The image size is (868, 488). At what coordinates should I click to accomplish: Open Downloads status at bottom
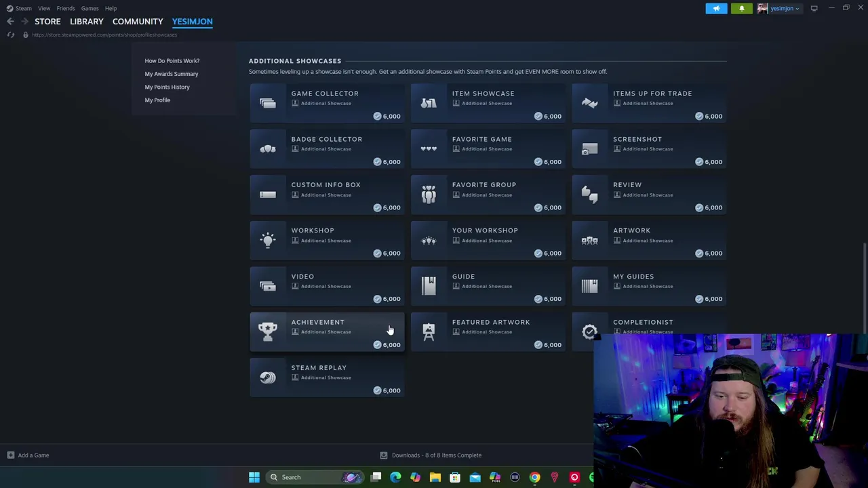(431, 455)
